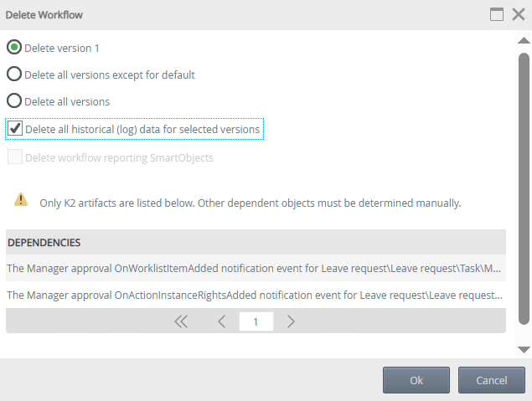Maximize the Delete Workflow dialog
This screenshot has height=401, width=532.
pos(497,14)
